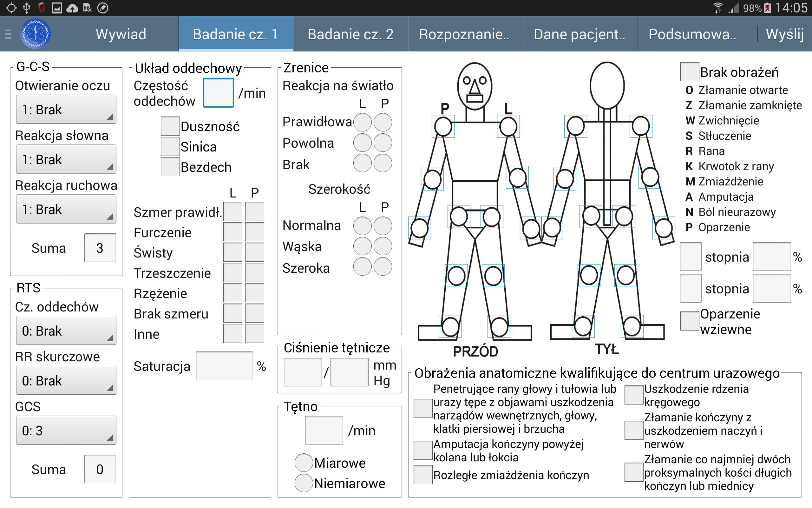Select front figure ankle marker on L side
This screenshot has width=812, height=508.
[x=499, y=327]
